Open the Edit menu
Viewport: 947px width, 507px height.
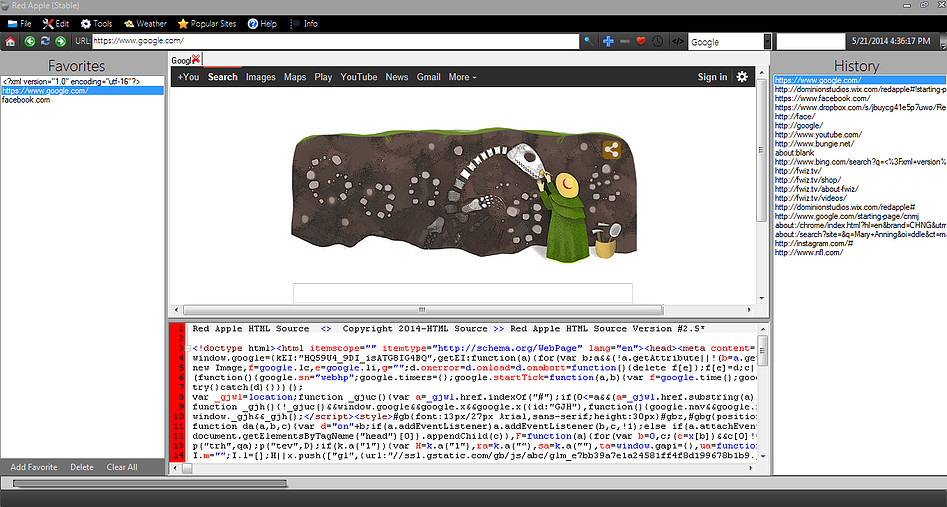click(x=56, y=24)
